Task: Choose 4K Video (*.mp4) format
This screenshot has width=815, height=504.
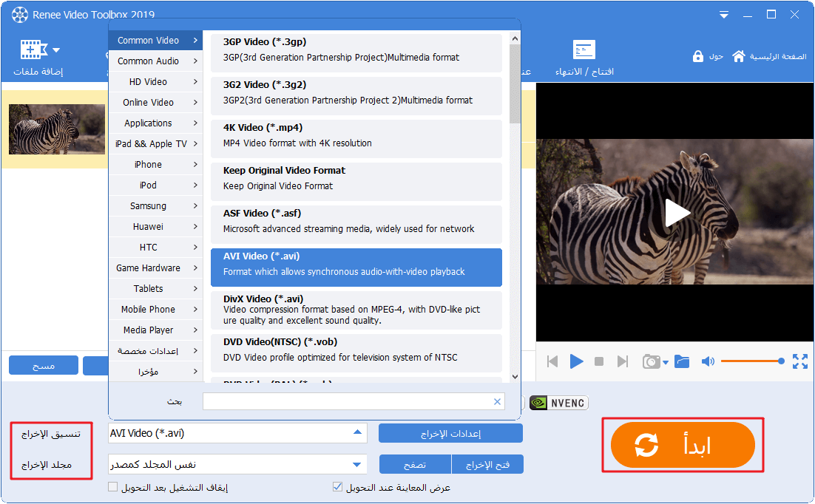Action: tap(356, 135)
